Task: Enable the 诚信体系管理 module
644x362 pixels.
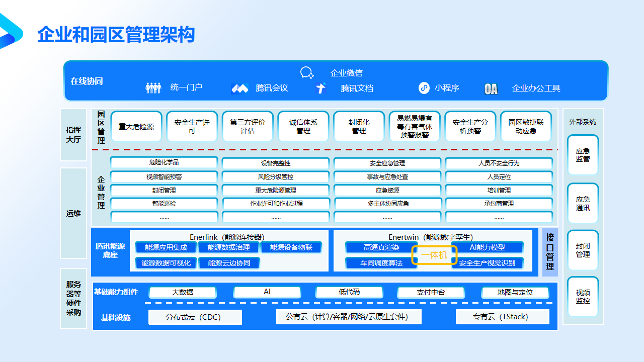Action: click(x=303, y=126)
